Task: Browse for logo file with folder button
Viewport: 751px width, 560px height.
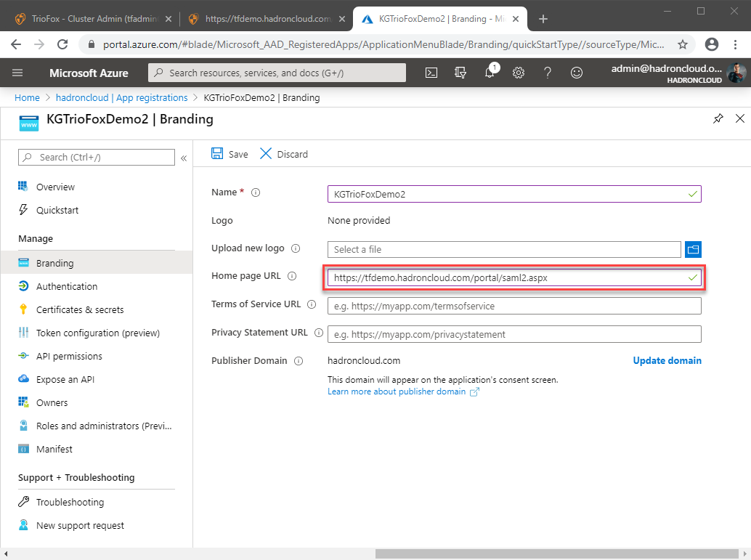Action: coord(693,249)
